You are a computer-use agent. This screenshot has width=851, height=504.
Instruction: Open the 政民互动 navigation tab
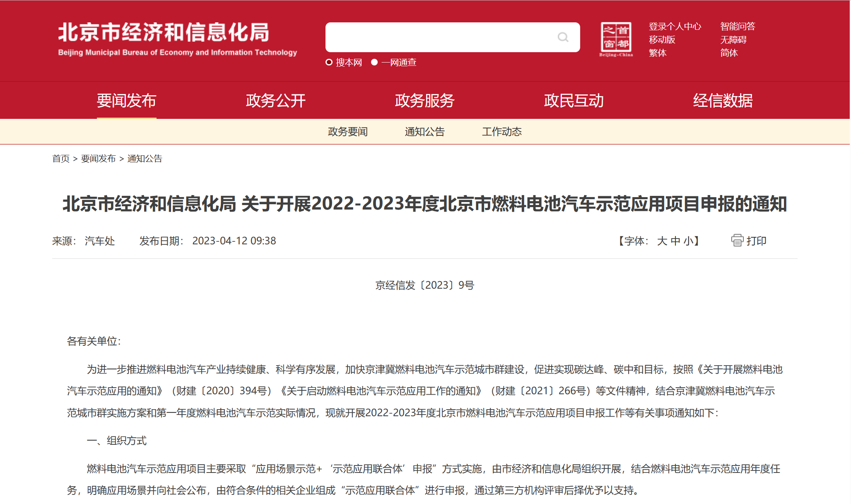click(574, 101)
